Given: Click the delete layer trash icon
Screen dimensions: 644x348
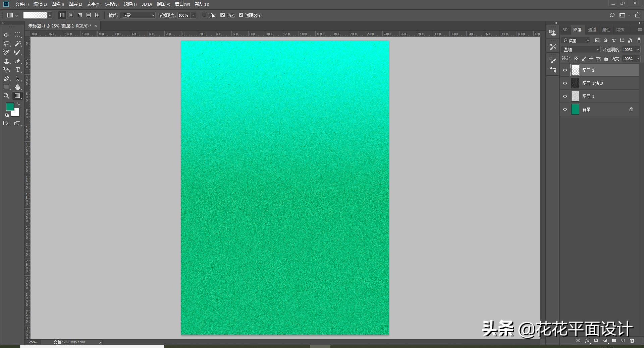Looking at the screenshot, I should coord(632,341).
